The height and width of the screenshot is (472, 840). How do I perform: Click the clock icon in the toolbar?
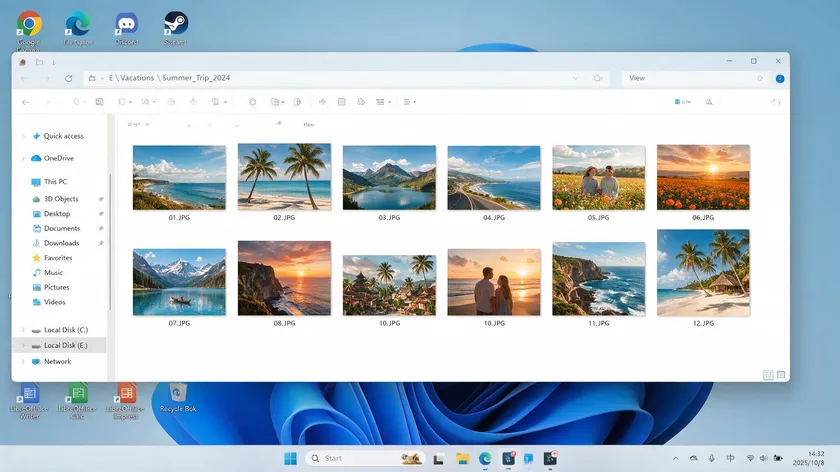(x=252, y=102)
